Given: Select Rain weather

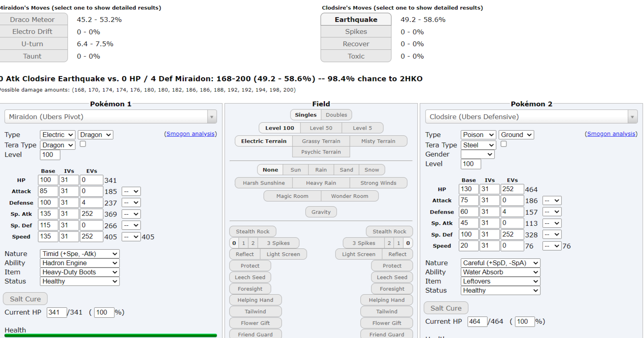Looking at the screenshot, I should tap(321, 170).
